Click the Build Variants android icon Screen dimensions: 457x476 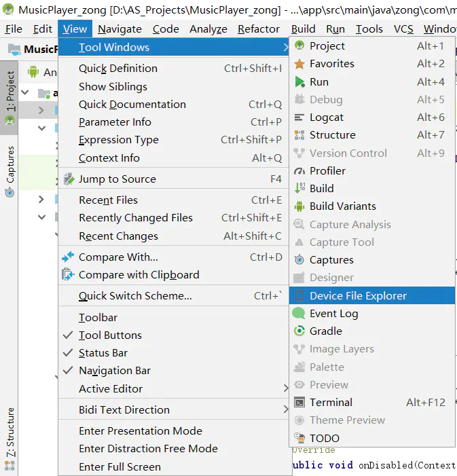pyautogui.click(x=299, y=206)
